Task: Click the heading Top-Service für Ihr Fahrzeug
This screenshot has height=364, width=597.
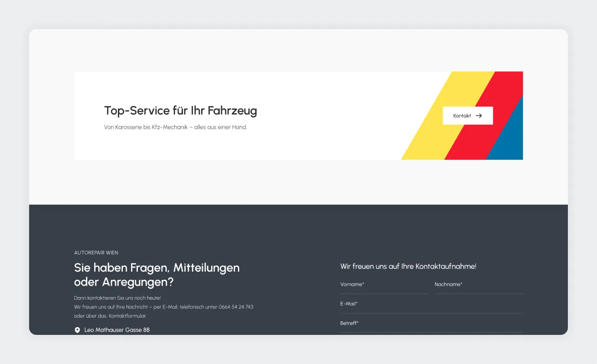Action: tap(180, 111)
